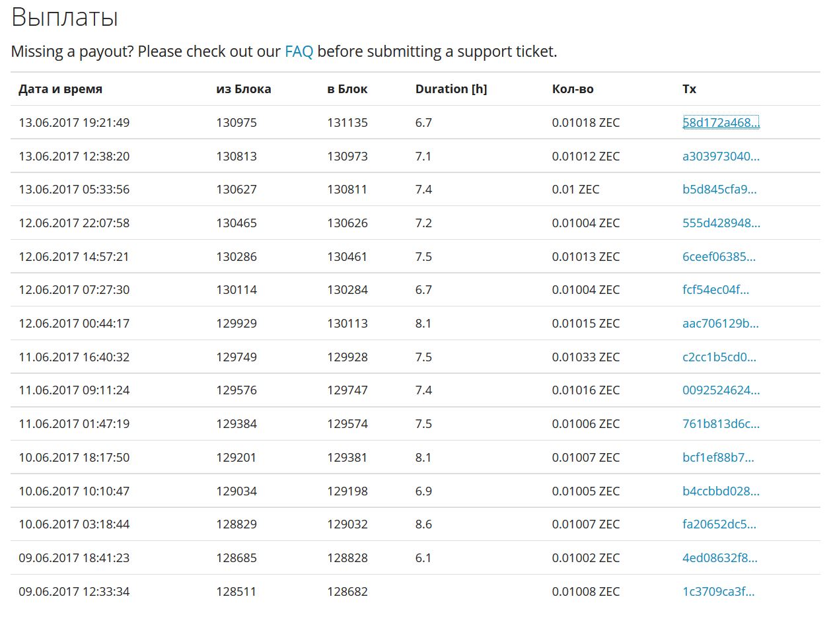This screenshot has height=644, width=831.
Task: View transaction 1c3709ca3f... details
Action: coord(718,592)
